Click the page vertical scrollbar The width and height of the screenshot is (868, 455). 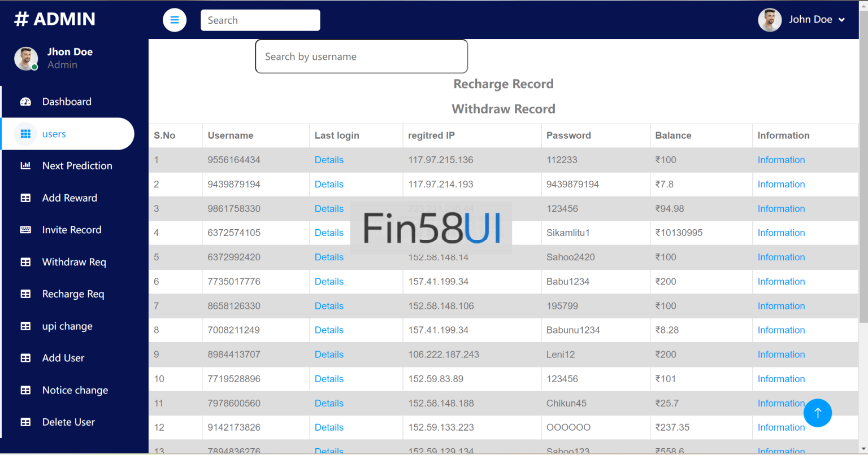pos(863,169)
